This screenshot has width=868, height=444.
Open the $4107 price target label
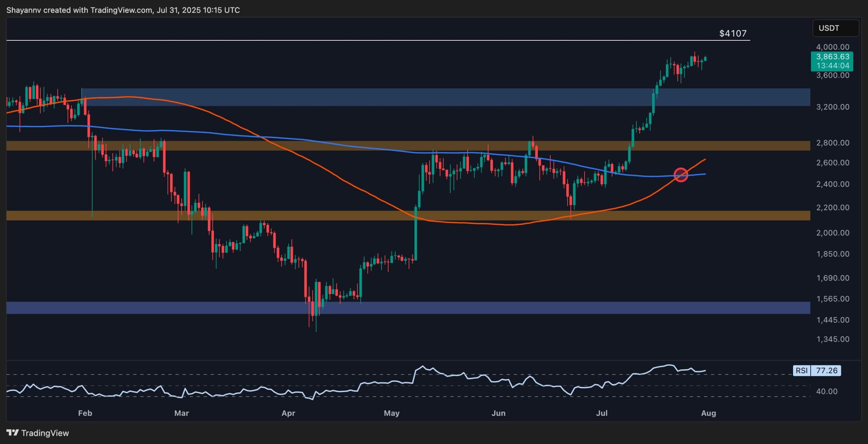[732, 33]
